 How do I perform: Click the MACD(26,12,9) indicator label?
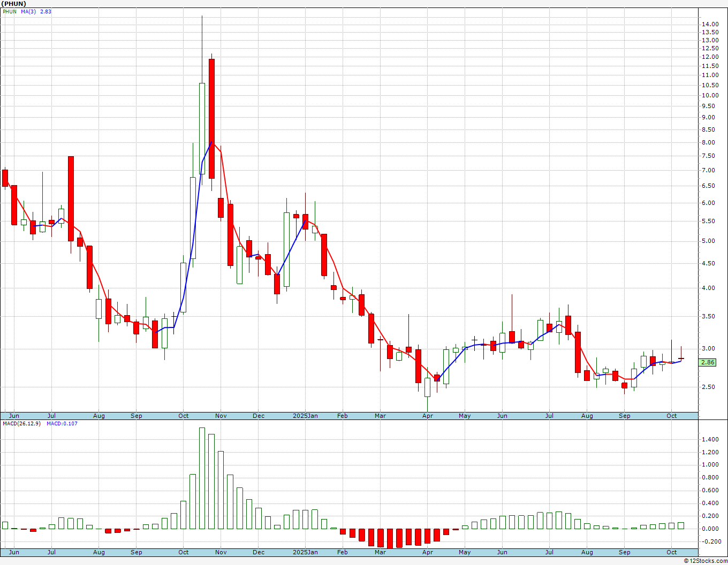22,424
